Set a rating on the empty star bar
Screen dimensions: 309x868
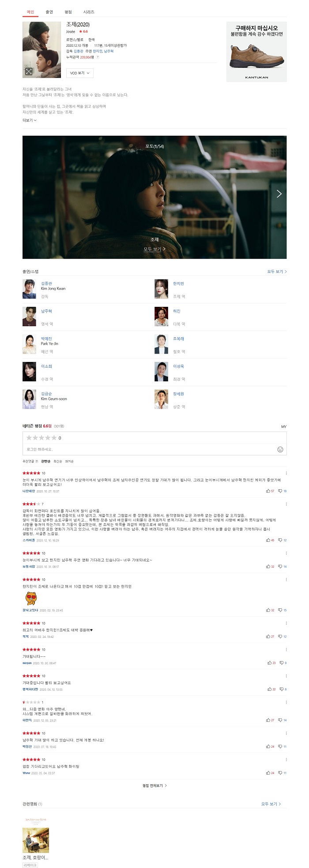(41, 438)
